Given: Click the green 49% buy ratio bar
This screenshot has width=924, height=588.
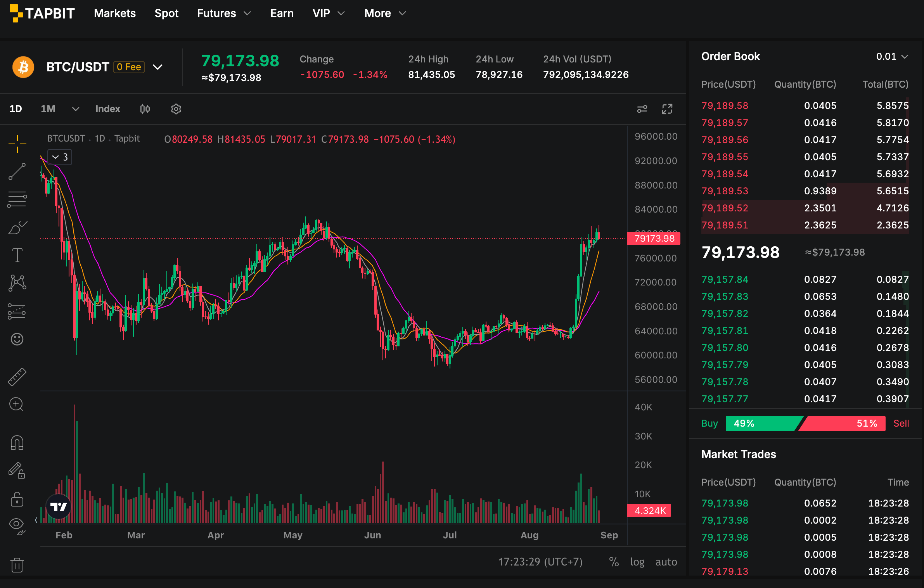Looking at the screenshot, I should pyautogui.click(x=764, y=424).
